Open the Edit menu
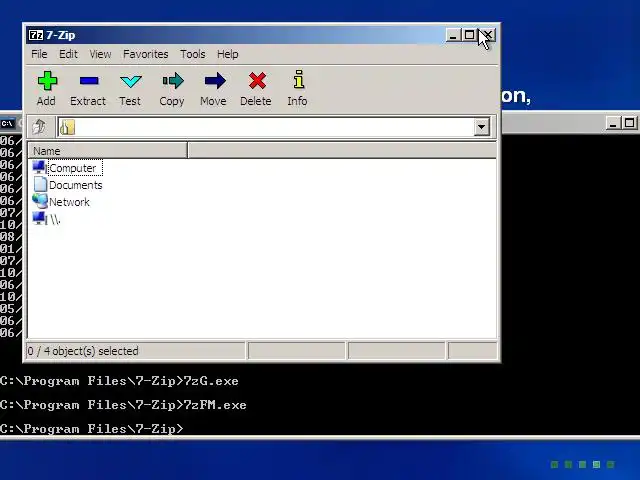The width and height of the screenshot is (640, 480). pyautogui.click(x=68, y=54)
